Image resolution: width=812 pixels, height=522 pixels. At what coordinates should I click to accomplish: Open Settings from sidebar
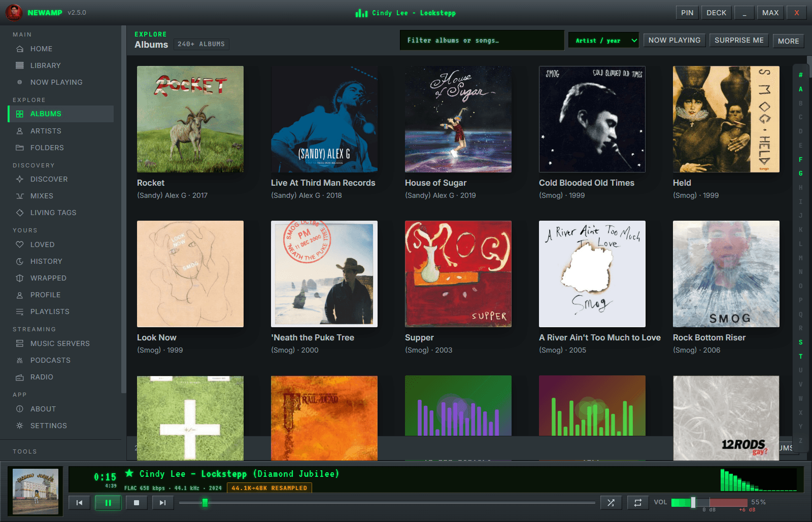pos(60,426)
